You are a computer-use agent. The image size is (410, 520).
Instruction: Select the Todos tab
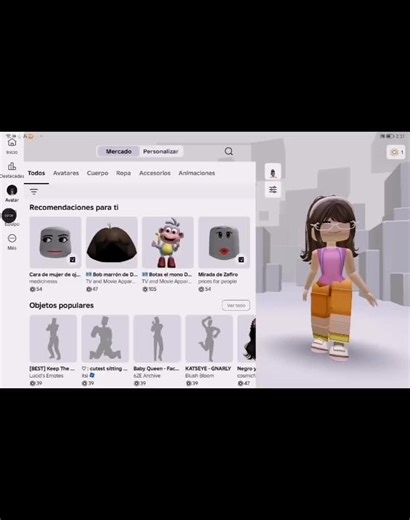click(36, 173)
